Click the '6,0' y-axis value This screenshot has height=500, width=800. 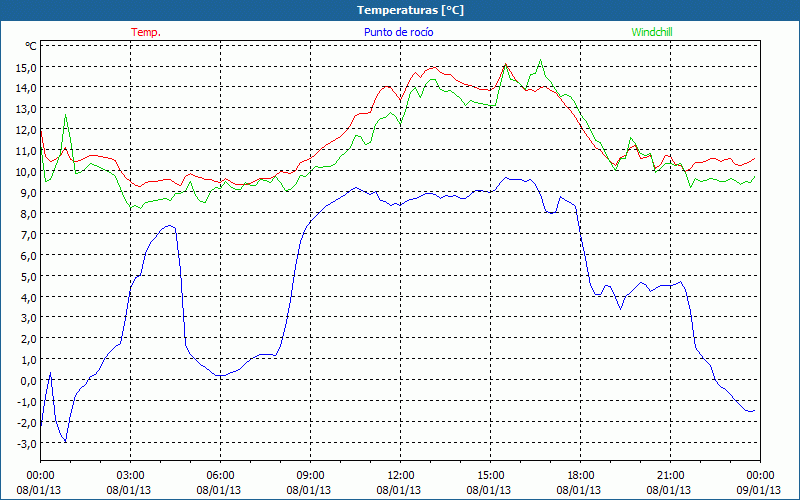pos(29,256)
